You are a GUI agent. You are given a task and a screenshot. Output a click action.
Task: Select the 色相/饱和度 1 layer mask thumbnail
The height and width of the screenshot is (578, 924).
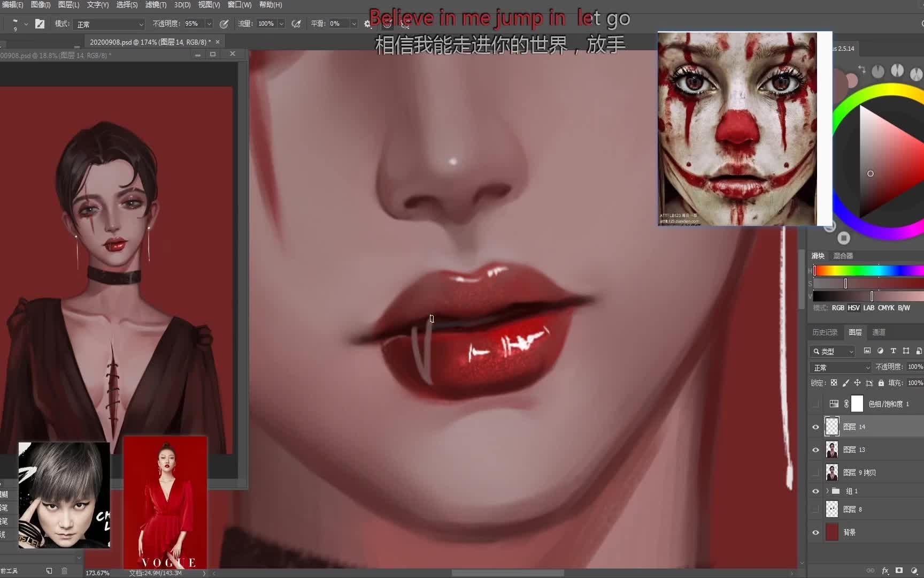(857, 404)
